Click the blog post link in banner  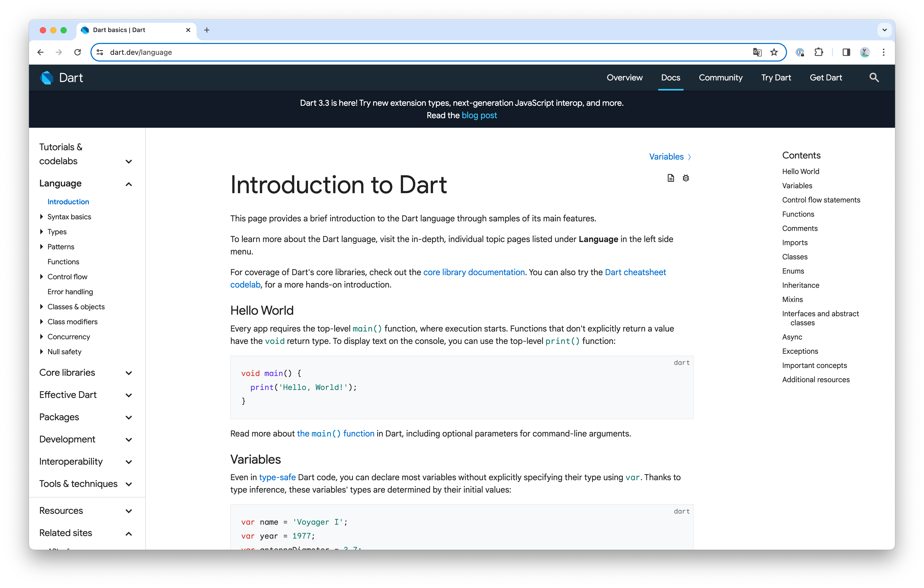pos(479,116)
